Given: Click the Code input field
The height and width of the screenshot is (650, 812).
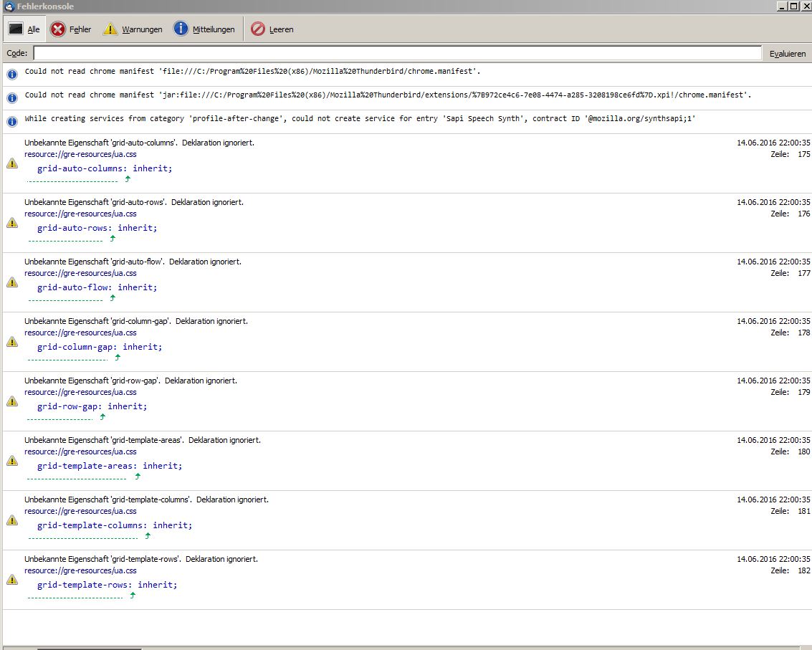Looking at the screenshot, I should tap(397, 53).
